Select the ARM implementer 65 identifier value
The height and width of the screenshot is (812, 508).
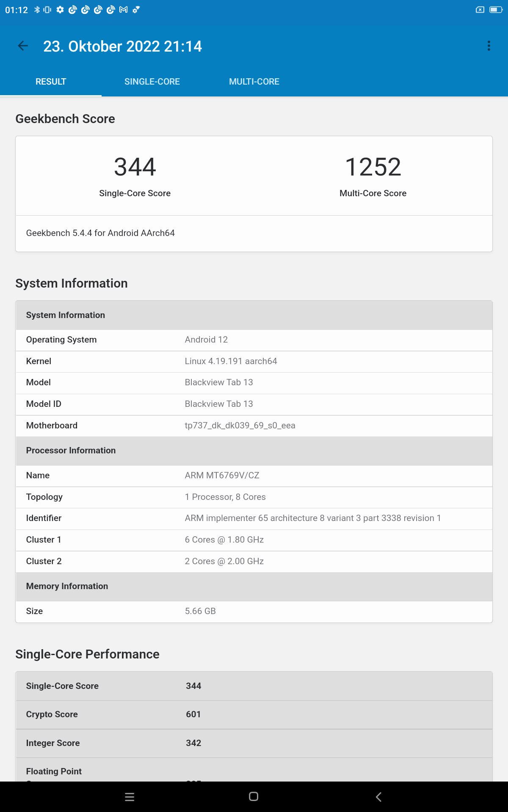click(x=313, y=518)
